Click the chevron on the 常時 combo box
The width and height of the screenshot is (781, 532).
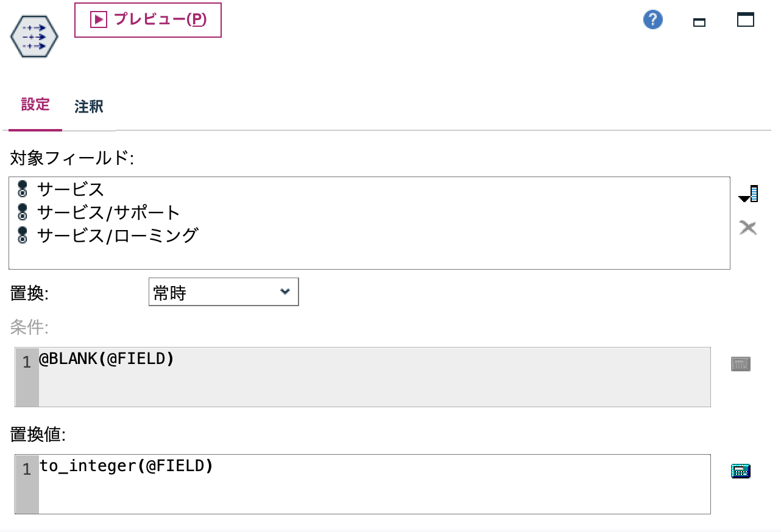(x=284, y=292)
